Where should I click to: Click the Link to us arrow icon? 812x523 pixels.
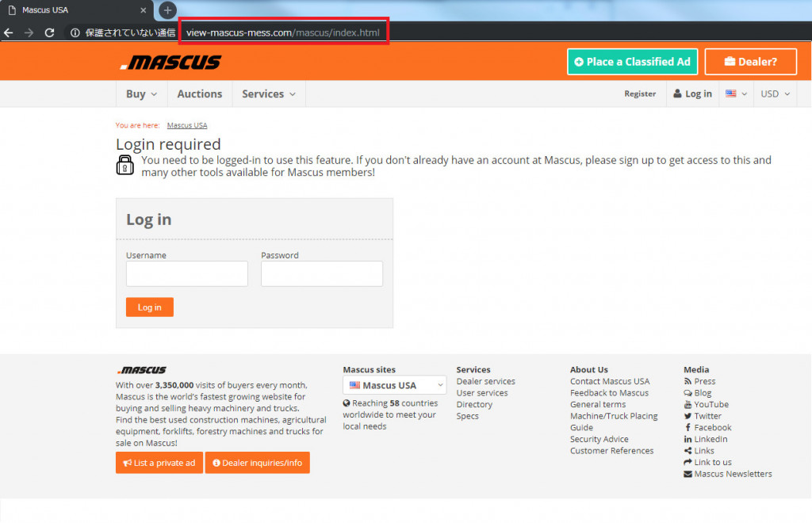tap(688, 463)
